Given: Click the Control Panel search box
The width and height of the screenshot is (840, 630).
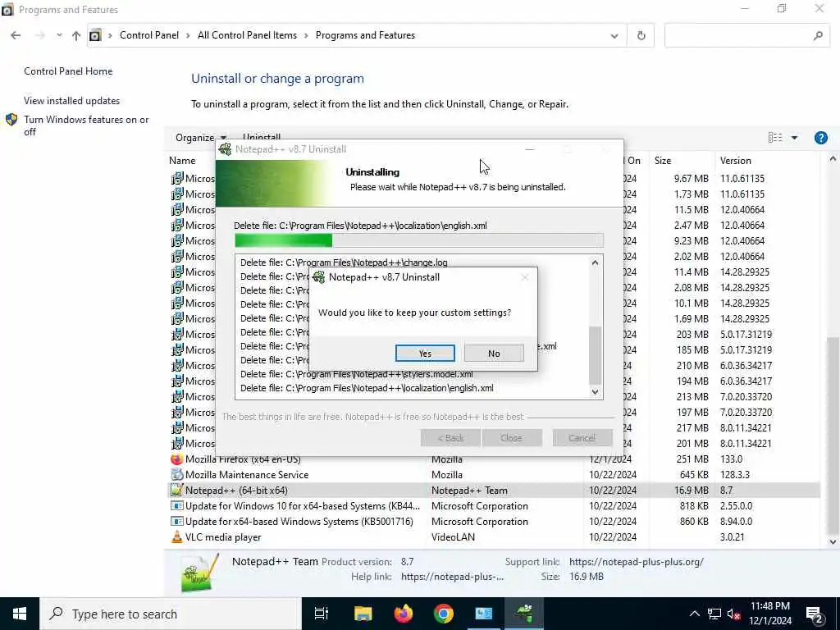Looking at the screenshot, I should pos(747,36).
